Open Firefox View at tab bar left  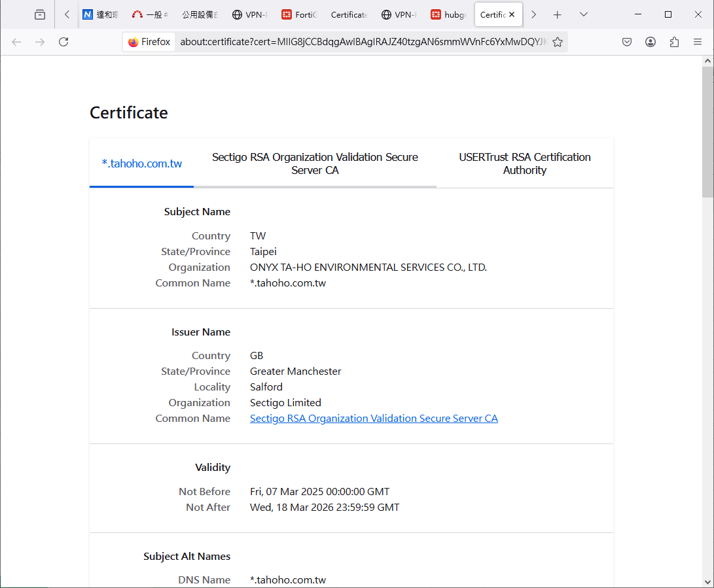click(x=40, y=14)
